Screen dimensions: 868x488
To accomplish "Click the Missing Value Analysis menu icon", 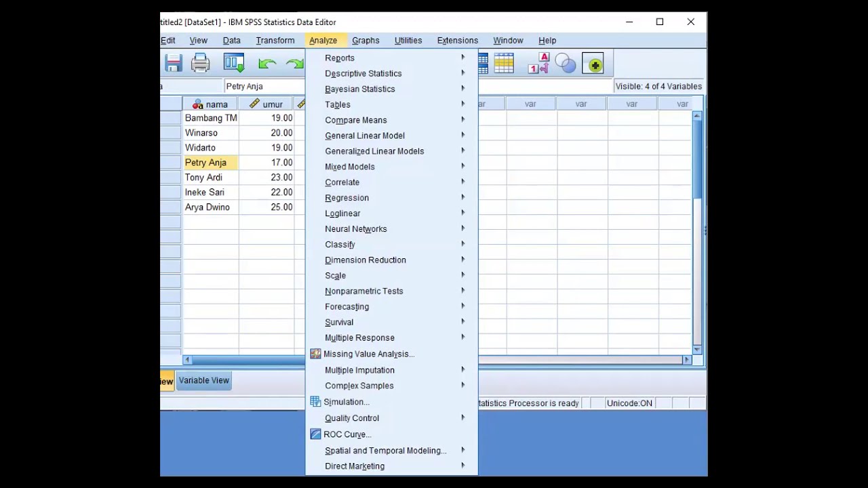I will pos(315,354).
